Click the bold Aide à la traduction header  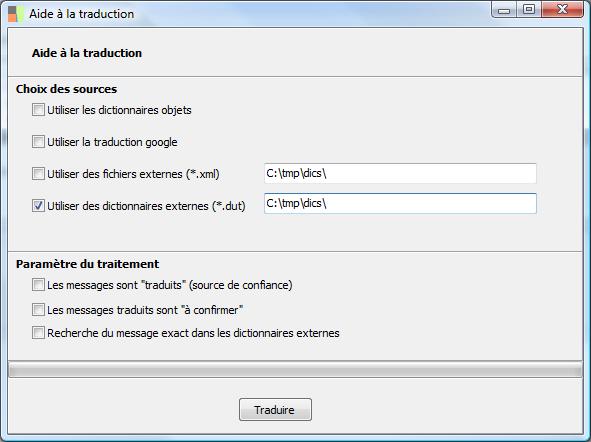(x=87, y=53)
